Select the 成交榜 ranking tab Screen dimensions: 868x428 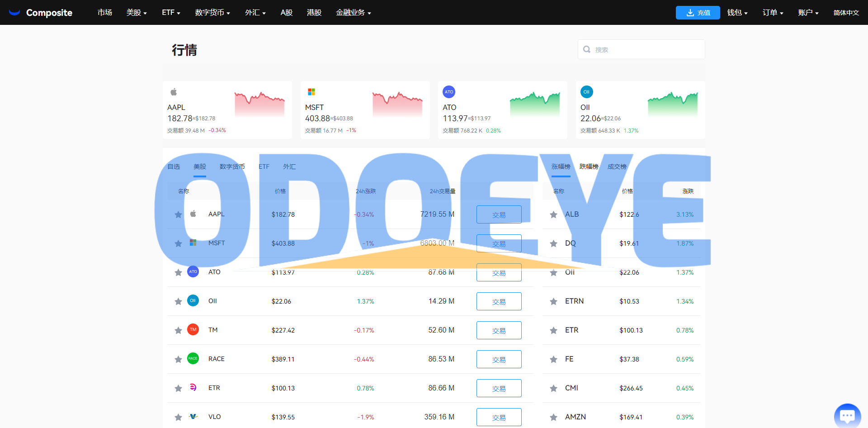pyautogui.click(x=617, y=167)
